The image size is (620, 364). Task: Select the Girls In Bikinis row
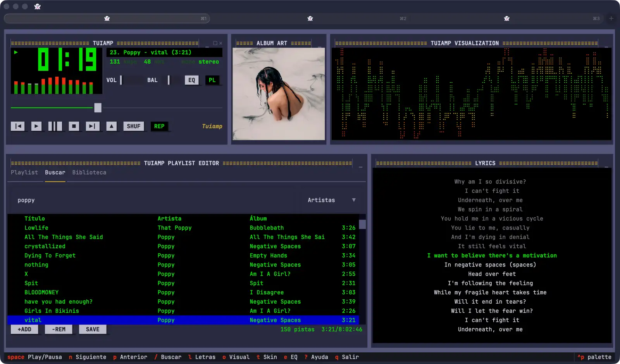pyautogui.click(x=183, y=311)
